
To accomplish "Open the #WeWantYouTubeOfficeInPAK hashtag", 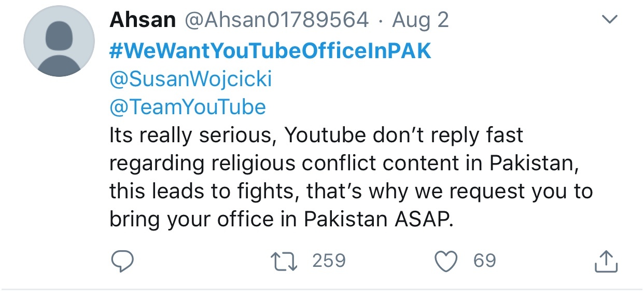I will pos(270,51).
